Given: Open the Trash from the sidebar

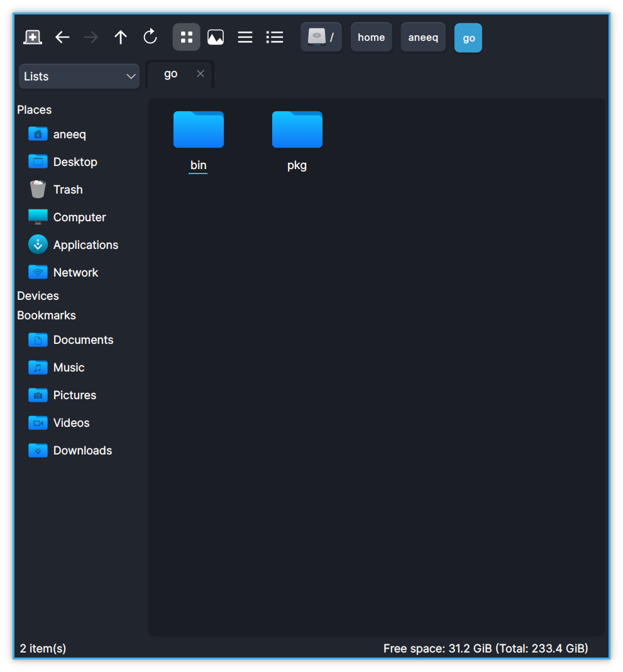Looking at the screenshot, I should [x=67, y=189].
